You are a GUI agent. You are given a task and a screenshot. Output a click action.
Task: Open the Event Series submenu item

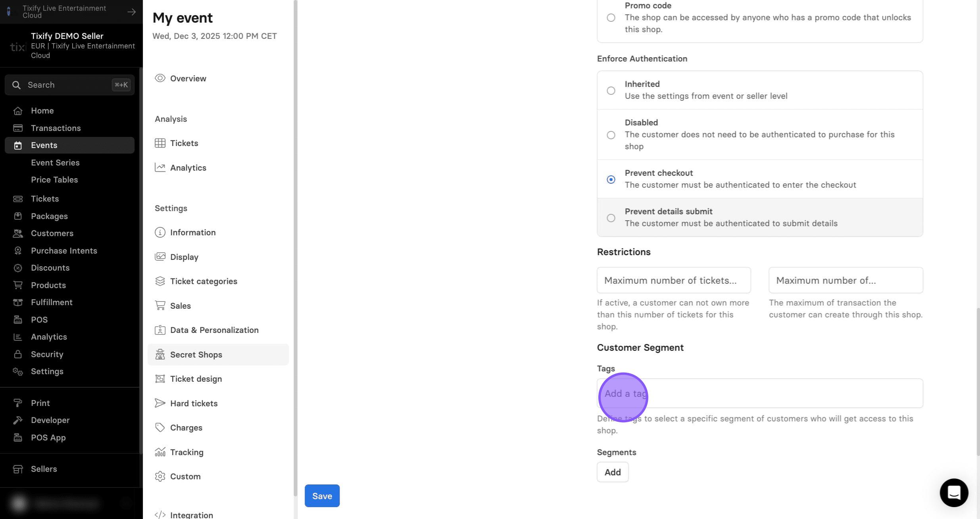[x=55, y=163]
